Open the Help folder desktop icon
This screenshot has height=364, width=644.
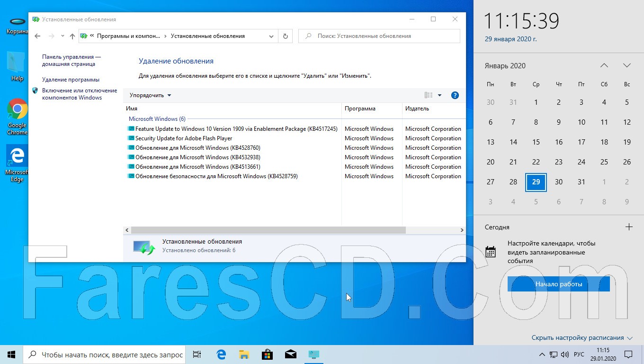[x=17, y=67]
